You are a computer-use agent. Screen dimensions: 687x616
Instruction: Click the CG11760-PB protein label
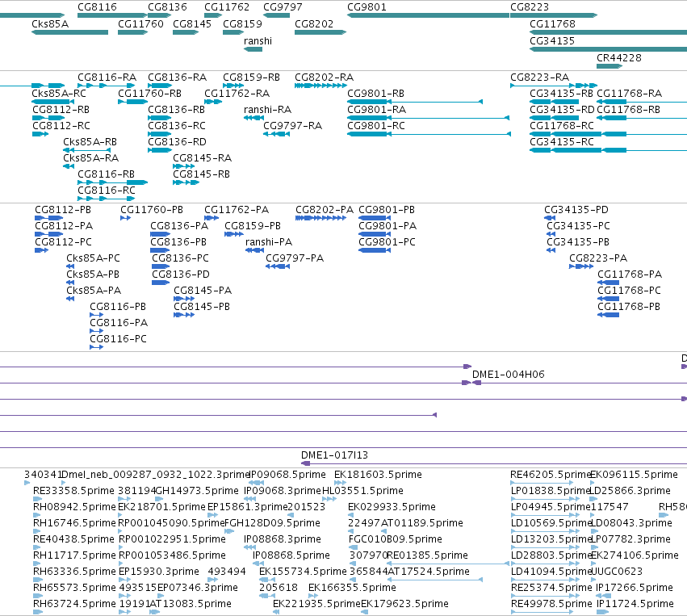[x=152, y=210]
